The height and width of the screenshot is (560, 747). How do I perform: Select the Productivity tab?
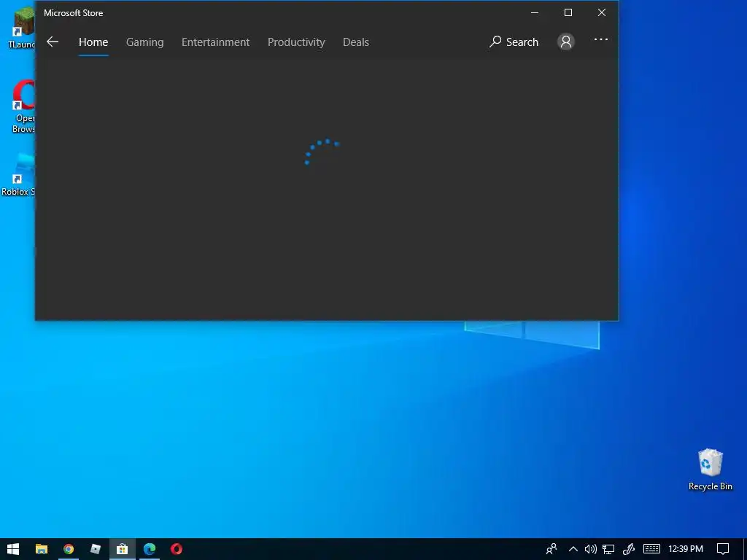pos(296,42)
